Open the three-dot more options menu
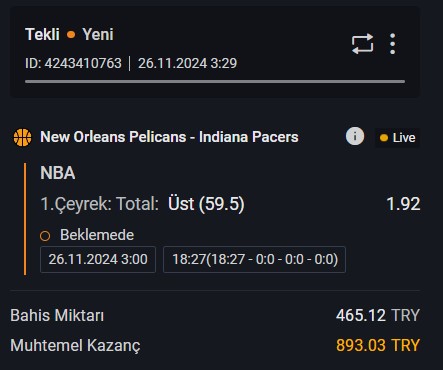The height and width of the screenshot is (370, 443). (x=393, y=44)
